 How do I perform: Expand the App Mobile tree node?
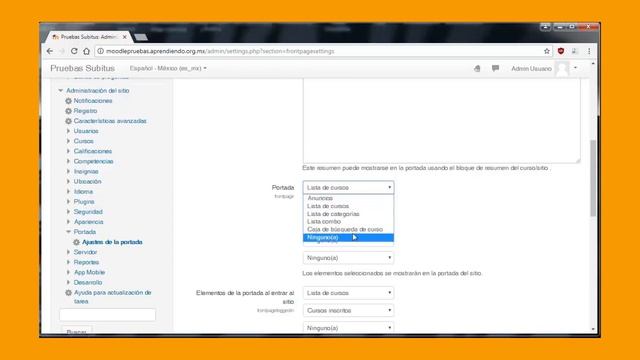click(68, 272)
